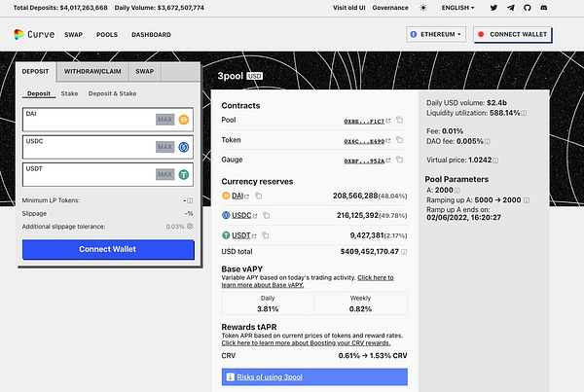Open Curve logo home link

34,34
